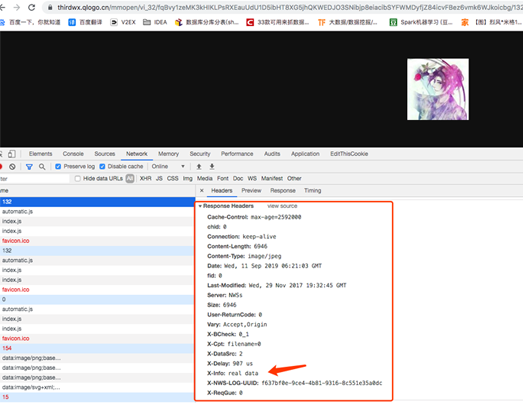
Task: Click the browser reload icon
Action: pos(32,7)
